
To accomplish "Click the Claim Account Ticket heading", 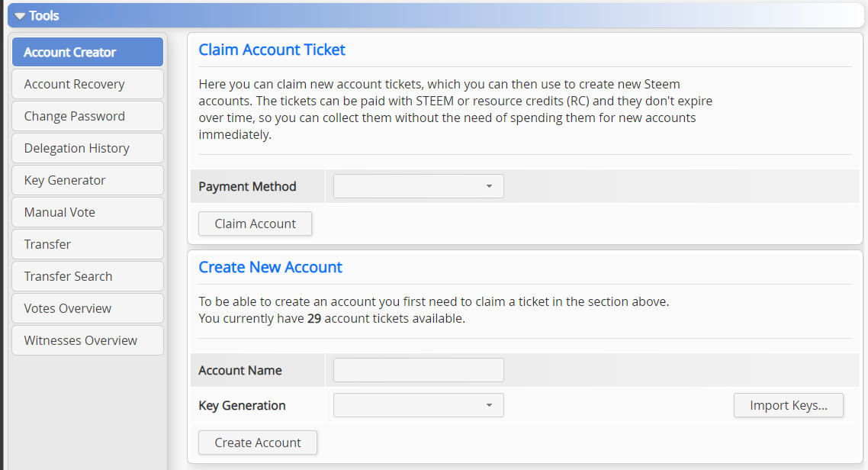I will 272,50.
